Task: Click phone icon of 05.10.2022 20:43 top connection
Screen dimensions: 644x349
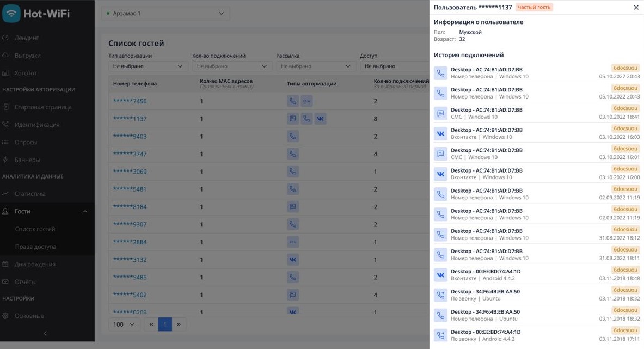Action: click(x=441, y=73)
